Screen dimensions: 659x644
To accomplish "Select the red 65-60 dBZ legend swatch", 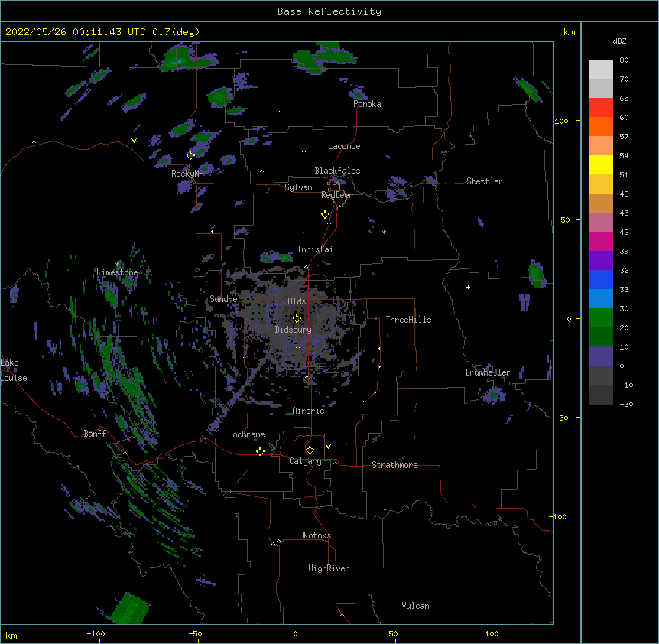I will tap(601, 108).
